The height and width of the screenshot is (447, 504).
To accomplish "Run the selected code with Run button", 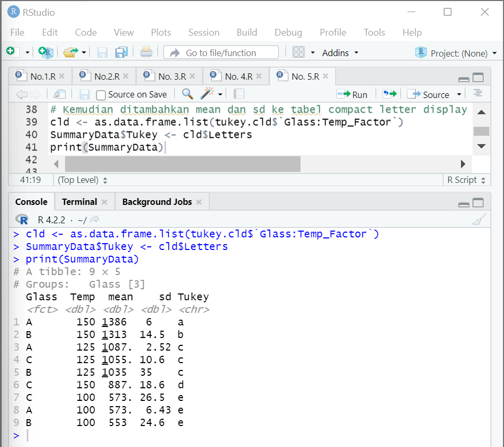I will pos(352,93).
